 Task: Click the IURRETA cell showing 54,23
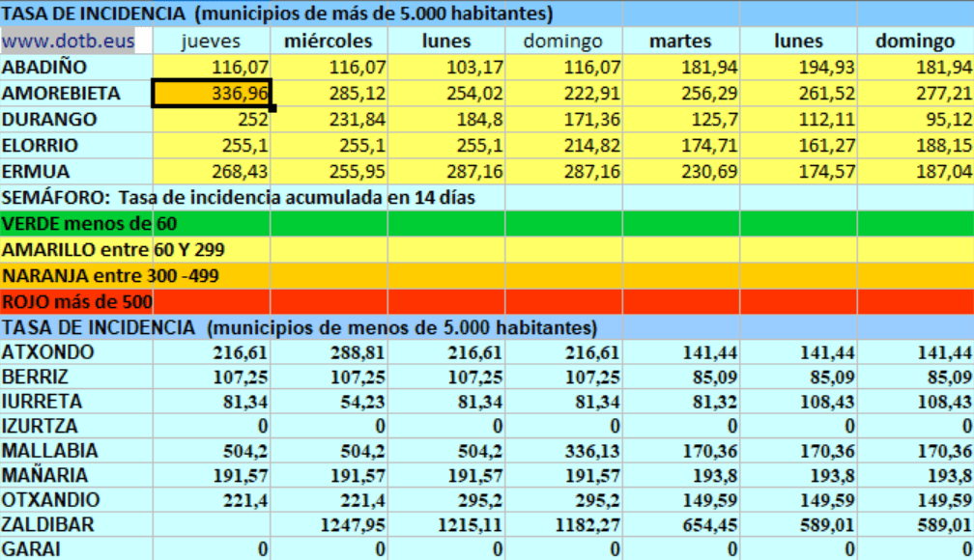tap(329, 402)
